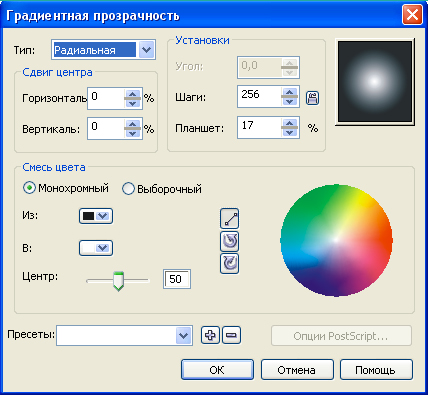Click the Помощь button

(376, 370)
